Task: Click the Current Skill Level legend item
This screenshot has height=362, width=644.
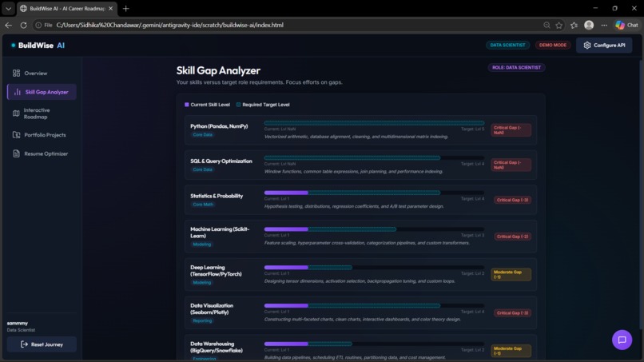Action: point(208,105)
